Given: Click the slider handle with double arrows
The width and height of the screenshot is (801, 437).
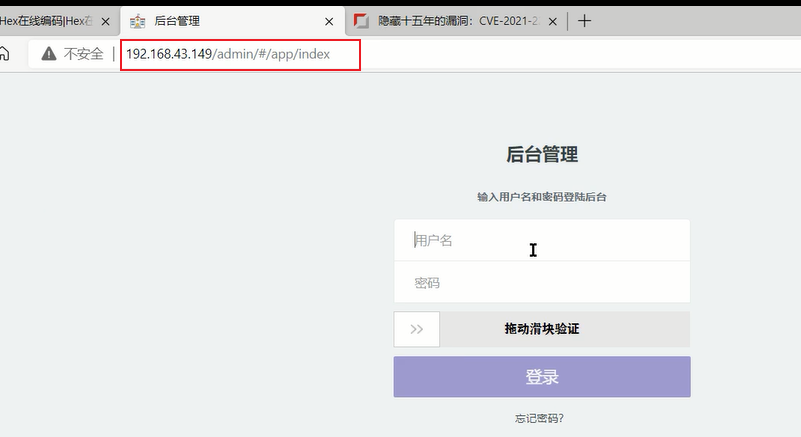Looking at the screenshot, I should [x=417, y=329].
